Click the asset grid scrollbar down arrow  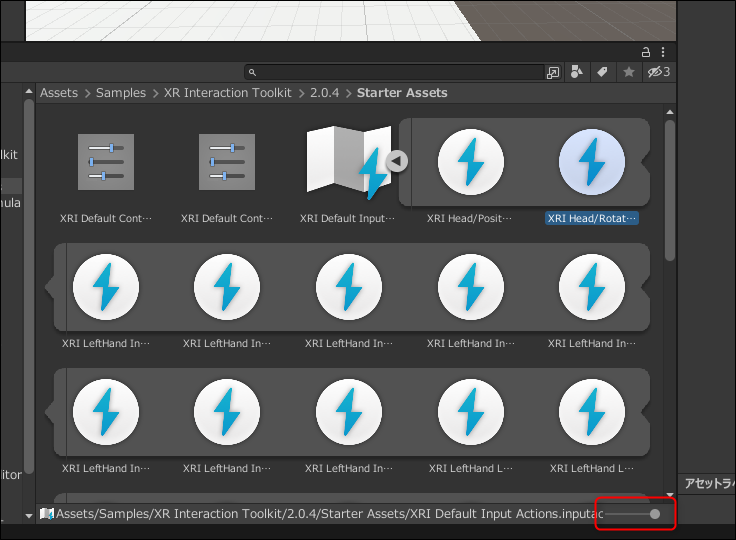click(670, 494)
